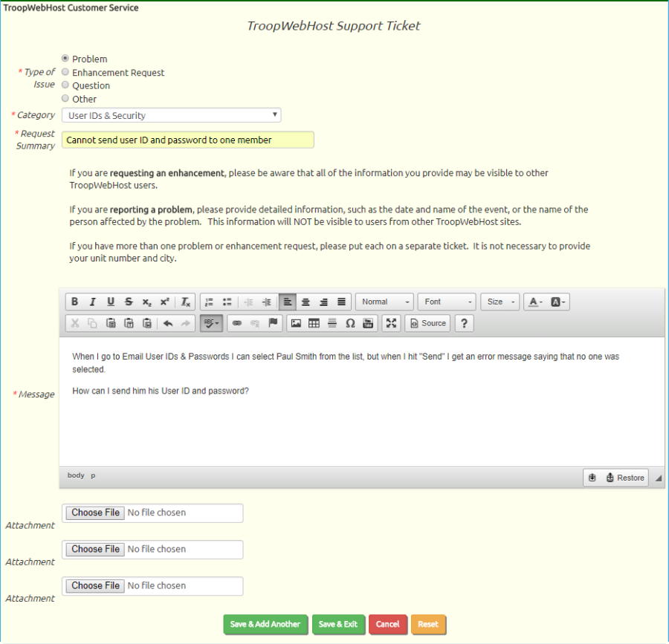Open the background color picker
The width and height of the screenshot is (669, 644).
pyautogui.click(x=557, y=302)
